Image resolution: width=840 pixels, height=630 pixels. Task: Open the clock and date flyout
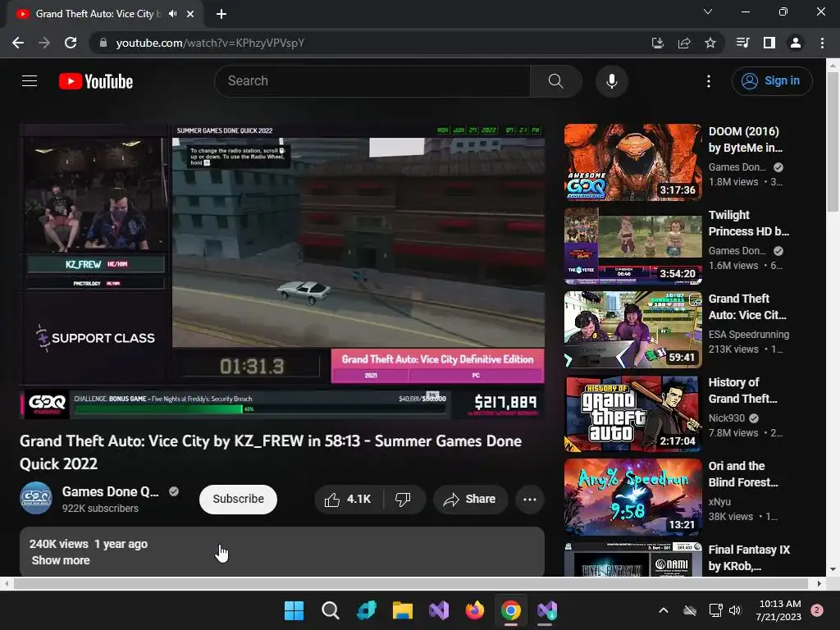coord(779,610)
